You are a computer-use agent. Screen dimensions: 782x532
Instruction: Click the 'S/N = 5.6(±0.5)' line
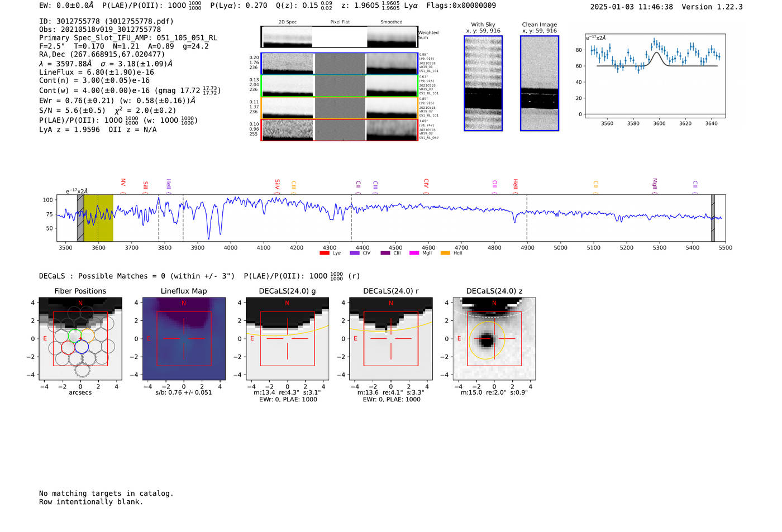[x=108, y=110]
